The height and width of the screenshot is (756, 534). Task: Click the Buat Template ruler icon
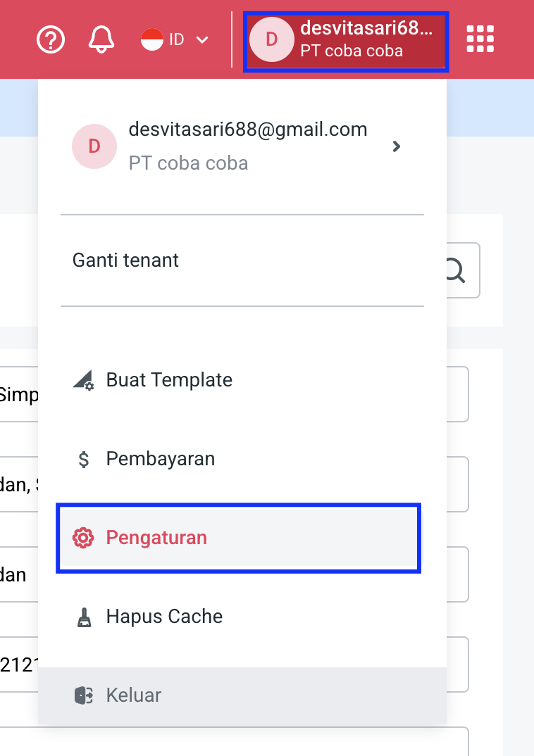[x=83, y=381]
